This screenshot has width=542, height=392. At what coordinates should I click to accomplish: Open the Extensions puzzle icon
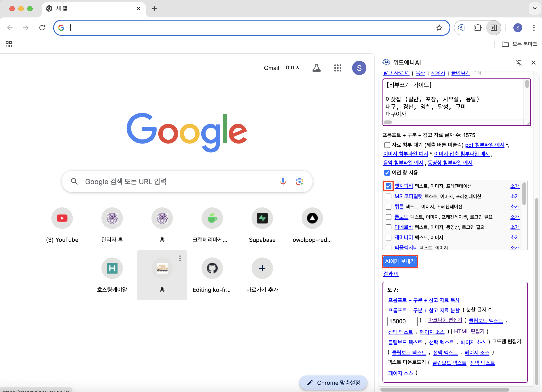click(x=477, y=28)
